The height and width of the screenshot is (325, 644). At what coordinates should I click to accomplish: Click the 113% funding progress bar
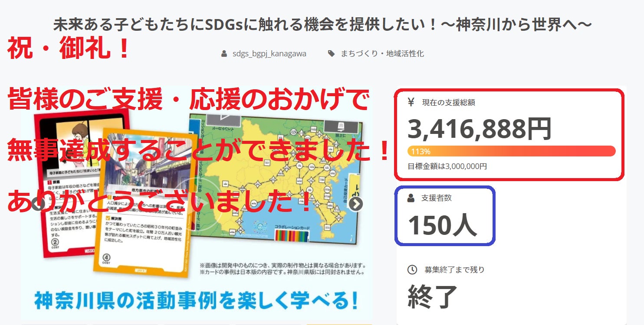pos(511,151)
